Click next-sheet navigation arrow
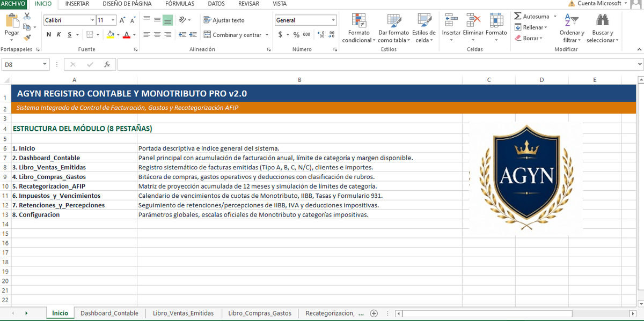644x321 pixels. coord(27,313)
